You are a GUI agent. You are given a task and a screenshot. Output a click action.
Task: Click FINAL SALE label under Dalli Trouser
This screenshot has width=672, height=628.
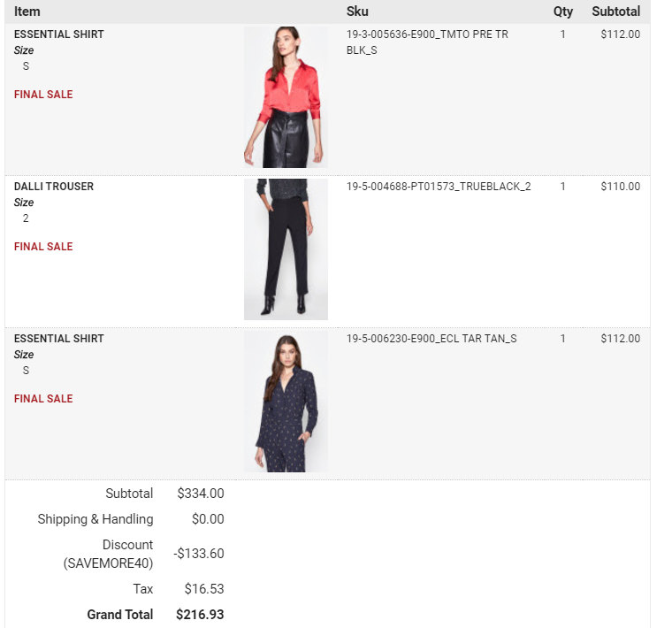(x=43, y=247)
